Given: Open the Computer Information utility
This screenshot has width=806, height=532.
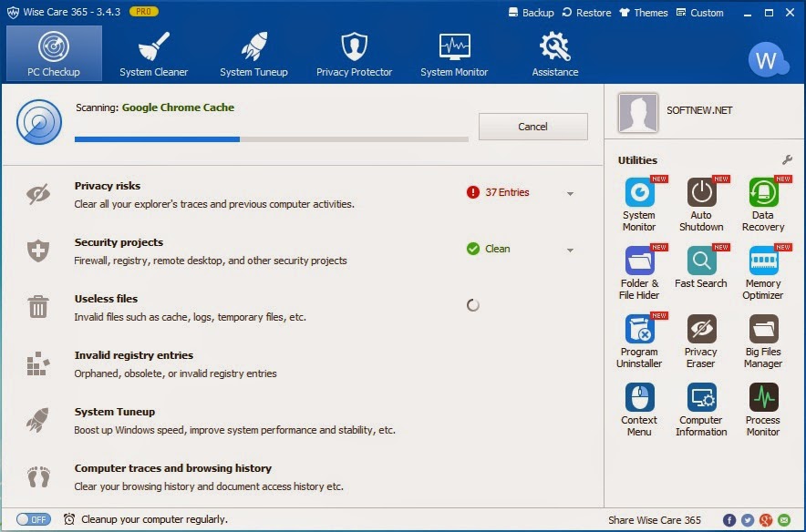Looking at the screenshot, I should pyautogui.click(x=701, y=409).
